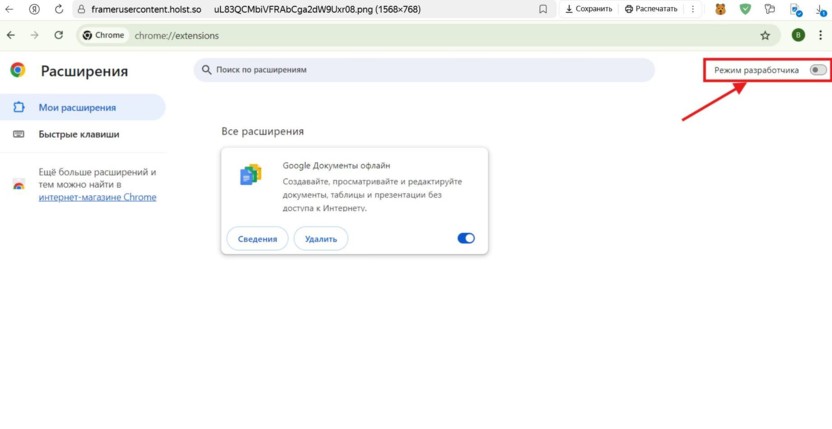Screen dimensions: 832x429
Task: Click the Chrome Web Store icon in sidebar
Action: 19,185
